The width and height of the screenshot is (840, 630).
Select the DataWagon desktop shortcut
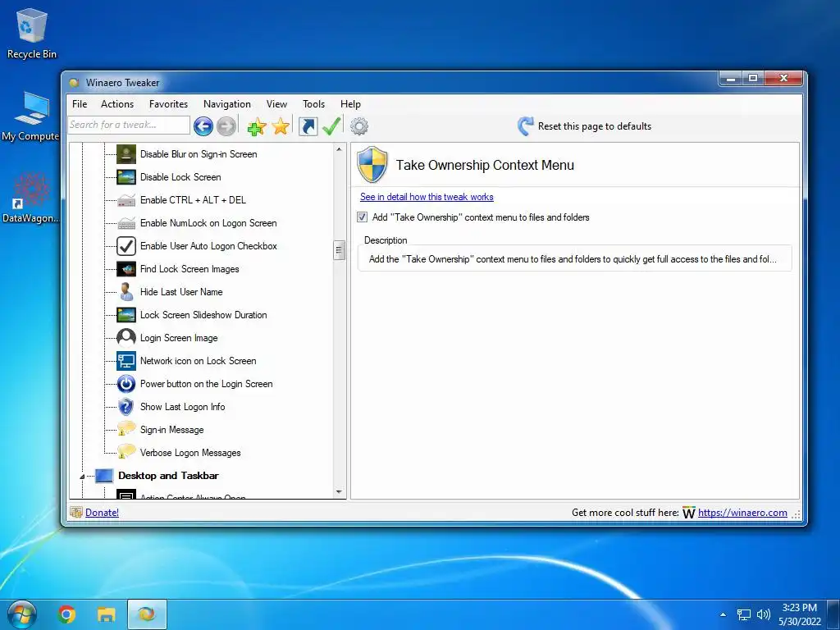30,199
